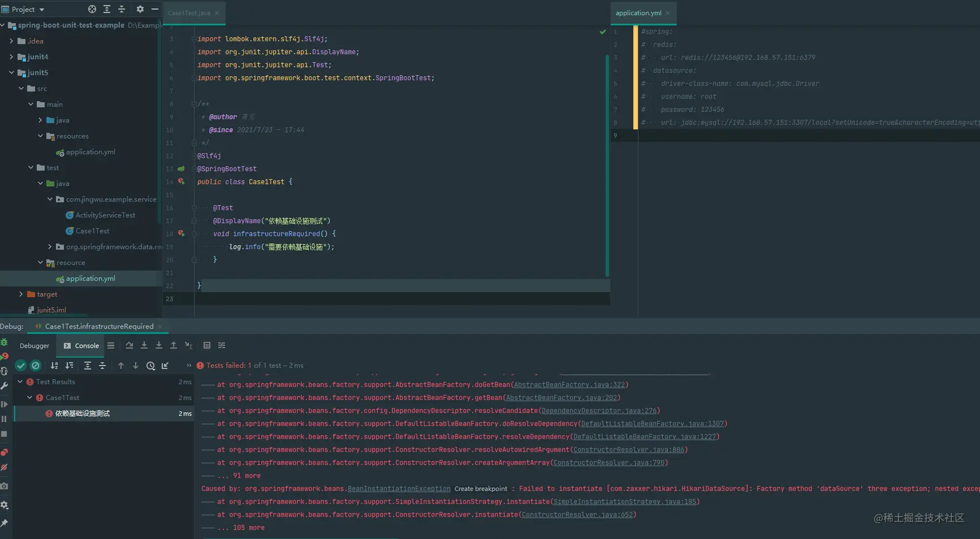The height and width of the screenshot is (539, 980).
Task: Switch to Console tab
Action: pos(81,346)
